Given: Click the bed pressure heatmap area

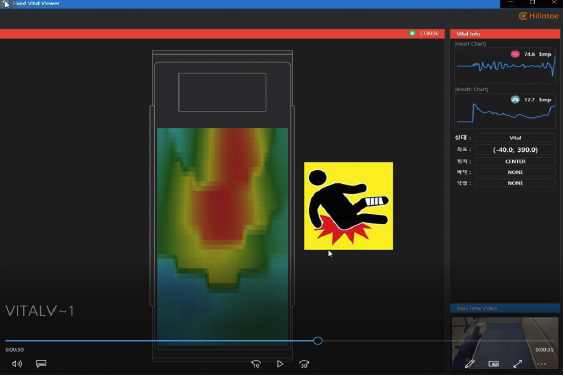Looking at the screenshot, I should (x=223, y=237).
